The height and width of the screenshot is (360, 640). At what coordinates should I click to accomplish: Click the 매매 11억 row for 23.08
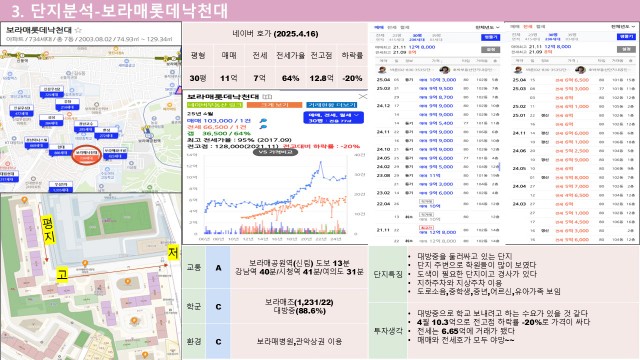tap(438, 176)
